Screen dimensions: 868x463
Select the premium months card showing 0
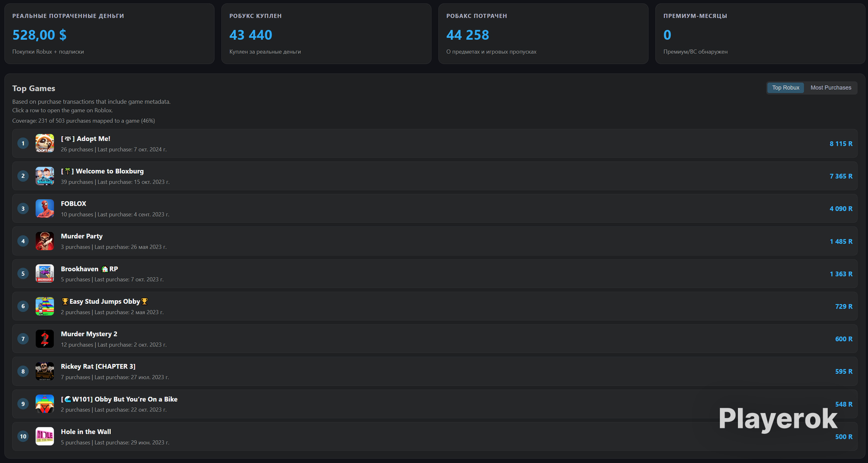(760, 34)
